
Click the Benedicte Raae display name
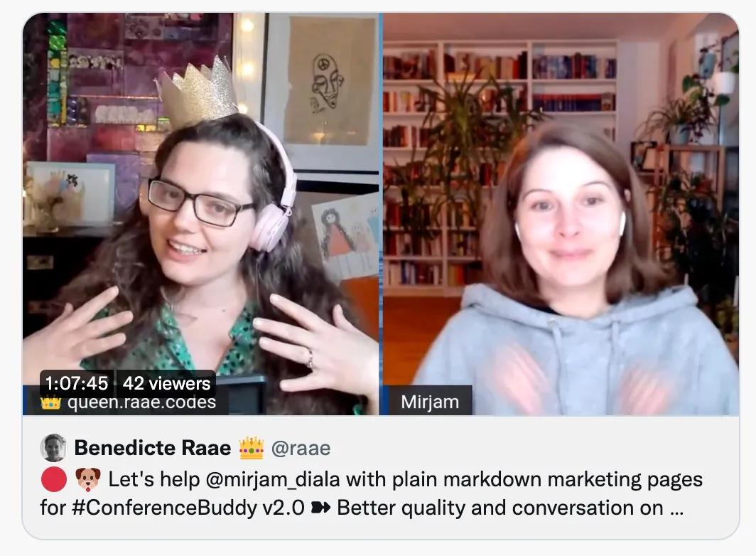tap(152, 448)
